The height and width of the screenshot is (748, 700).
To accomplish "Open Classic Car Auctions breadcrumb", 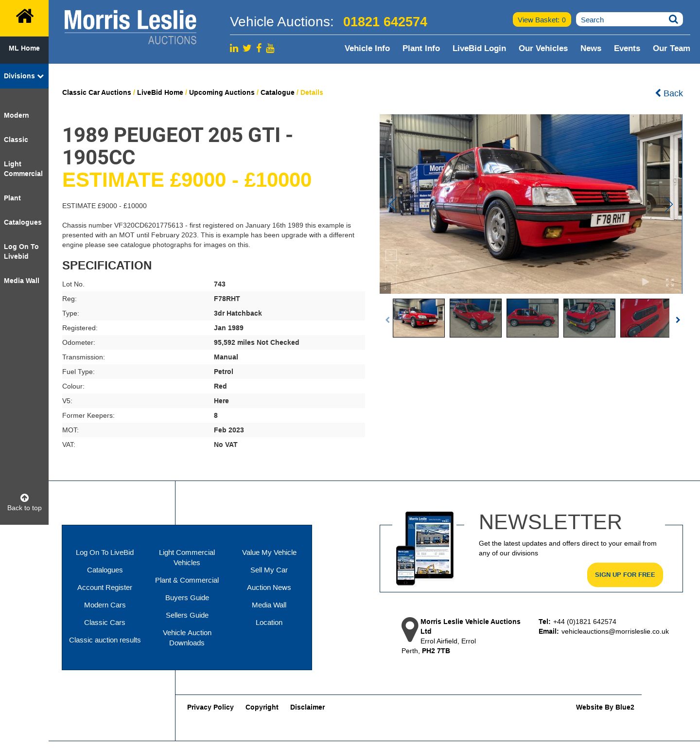I will (x=97, y=92).
